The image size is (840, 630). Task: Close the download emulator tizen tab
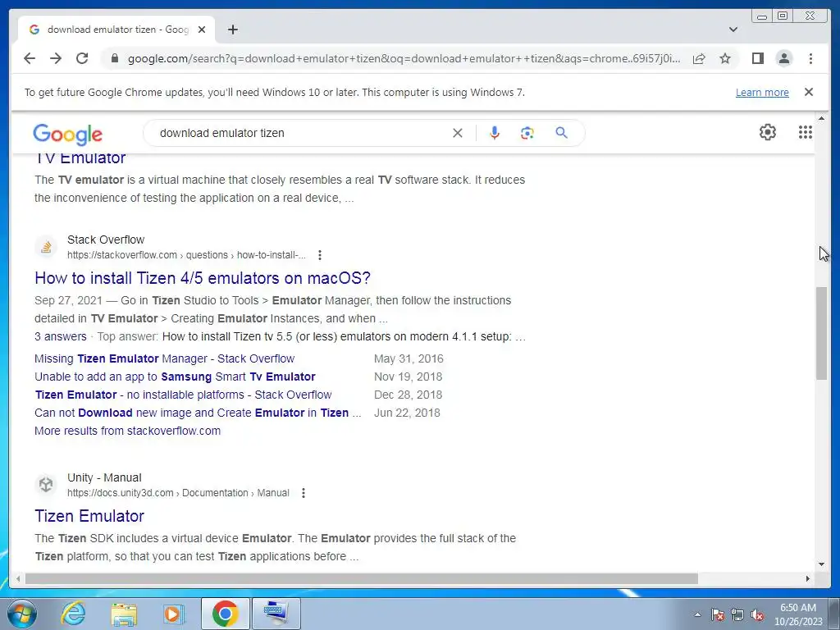point(202,30)
